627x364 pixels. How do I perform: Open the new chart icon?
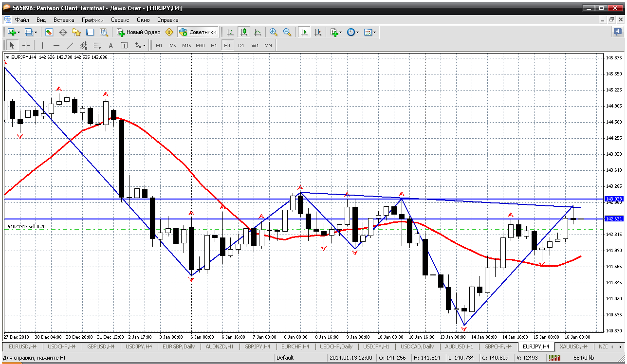12,32
